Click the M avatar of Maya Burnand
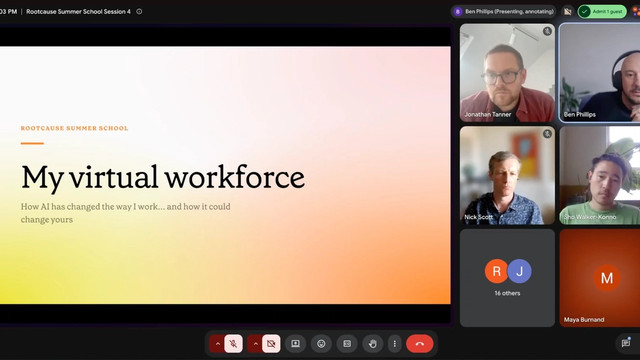640x360 pixels. tap(607, 278)
